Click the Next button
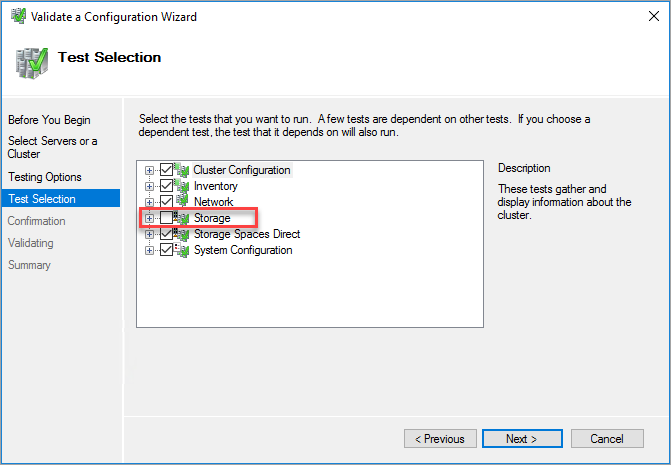Image resolution: width=671 pixels, height=465 pixels. pyautogui.click(x=522, y=439)
